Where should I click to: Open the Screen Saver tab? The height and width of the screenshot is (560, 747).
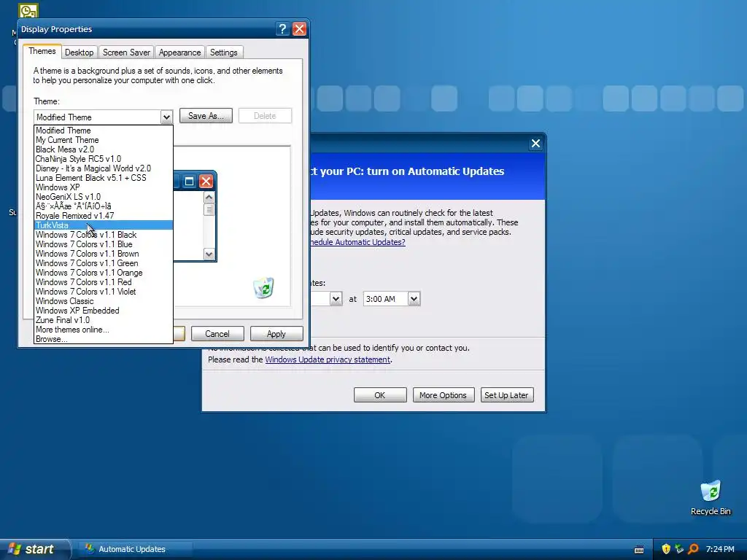click(x=126, y=52)
